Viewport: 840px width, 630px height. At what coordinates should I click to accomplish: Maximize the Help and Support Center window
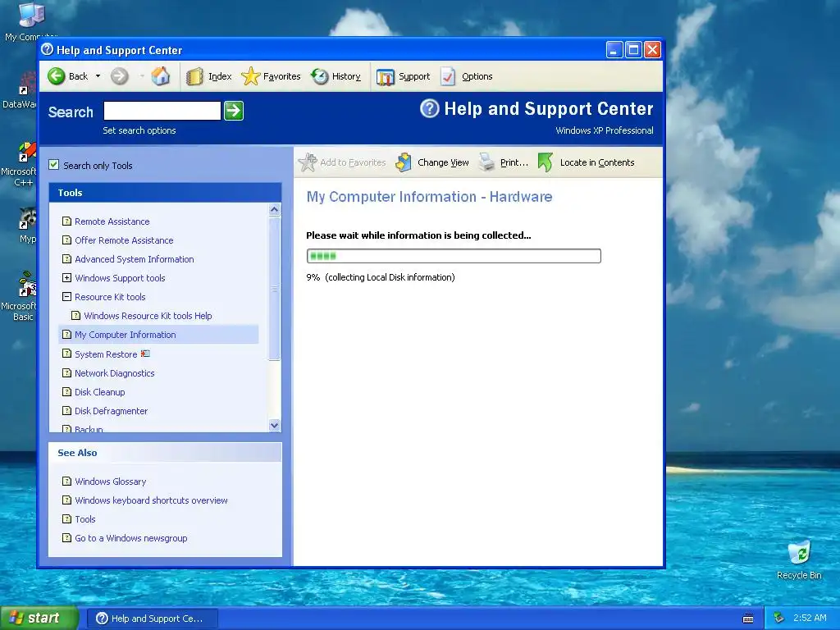point(633,50)
